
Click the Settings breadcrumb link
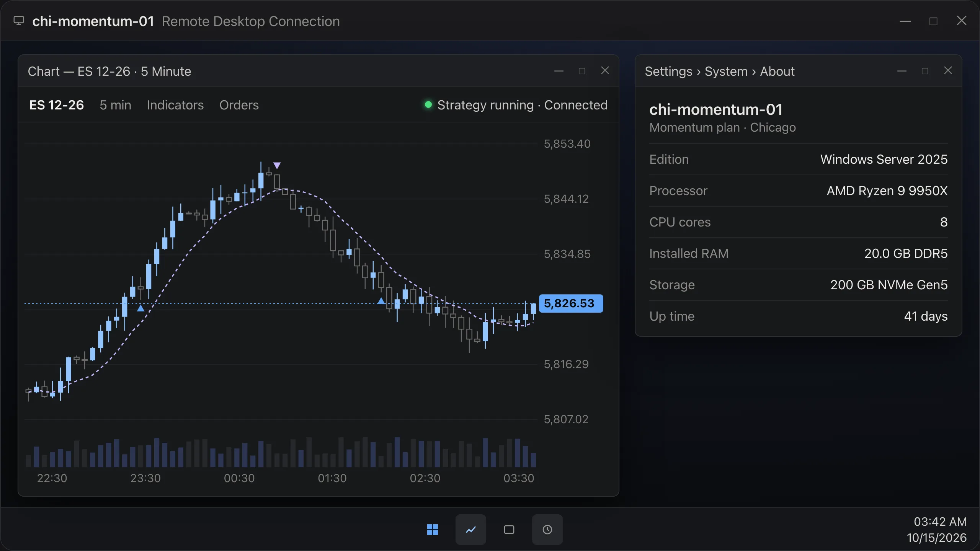pos(668,71)
